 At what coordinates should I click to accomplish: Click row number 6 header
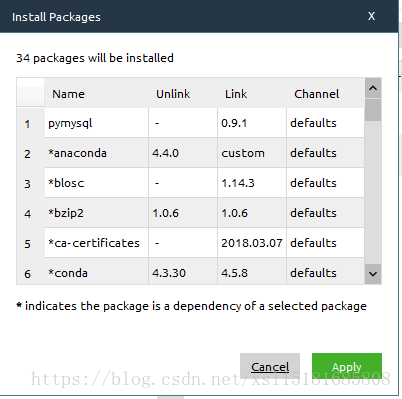tap(30, 272)
